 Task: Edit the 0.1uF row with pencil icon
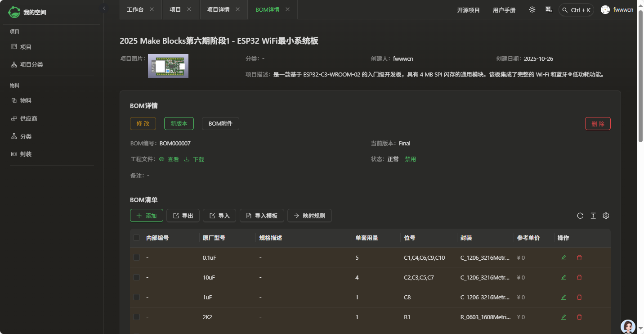pos(563,257)
